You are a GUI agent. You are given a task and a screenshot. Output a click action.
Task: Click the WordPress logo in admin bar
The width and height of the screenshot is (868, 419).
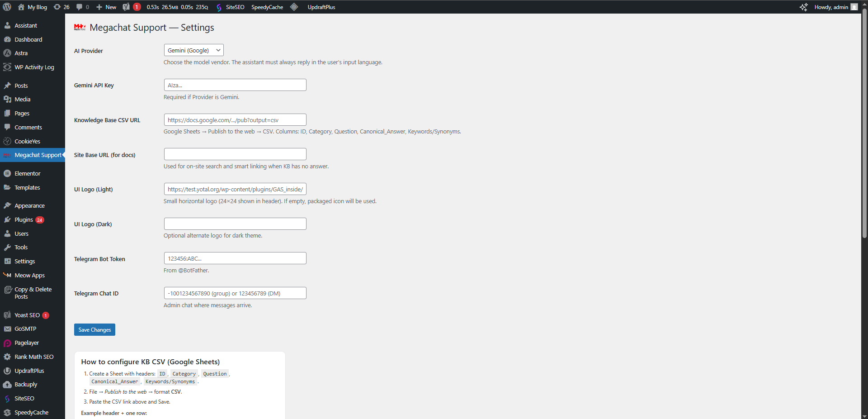(7, 7)
